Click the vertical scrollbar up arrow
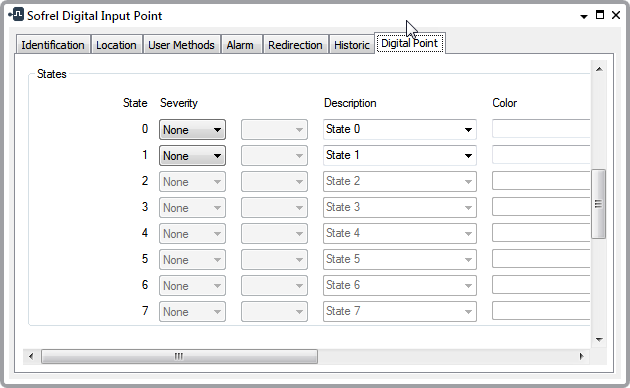This screenshot has width=630, height=388. pos(599,69)
